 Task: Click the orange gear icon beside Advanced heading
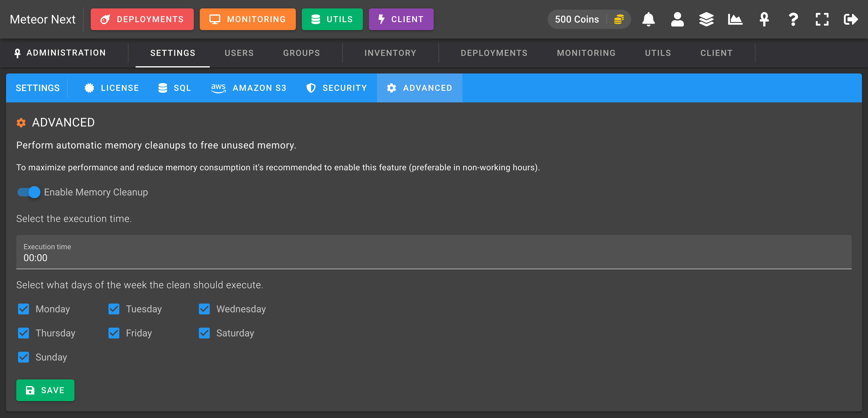click(21, 123)
